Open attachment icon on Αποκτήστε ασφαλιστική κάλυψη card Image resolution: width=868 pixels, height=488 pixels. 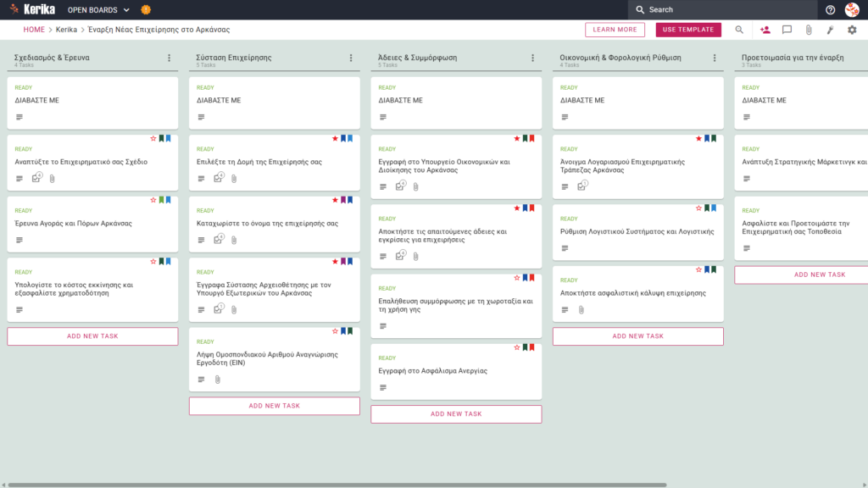point(581,310)
